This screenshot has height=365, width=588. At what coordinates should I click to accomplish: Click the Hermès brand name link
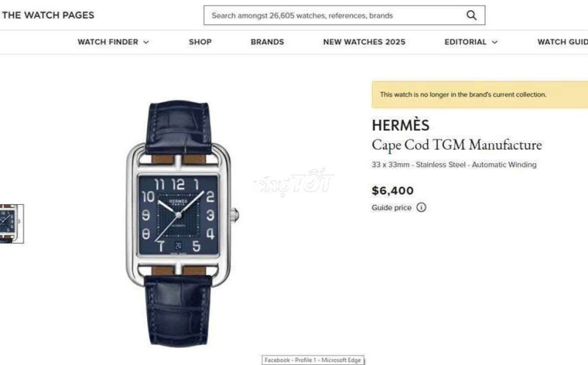point(401,125)
